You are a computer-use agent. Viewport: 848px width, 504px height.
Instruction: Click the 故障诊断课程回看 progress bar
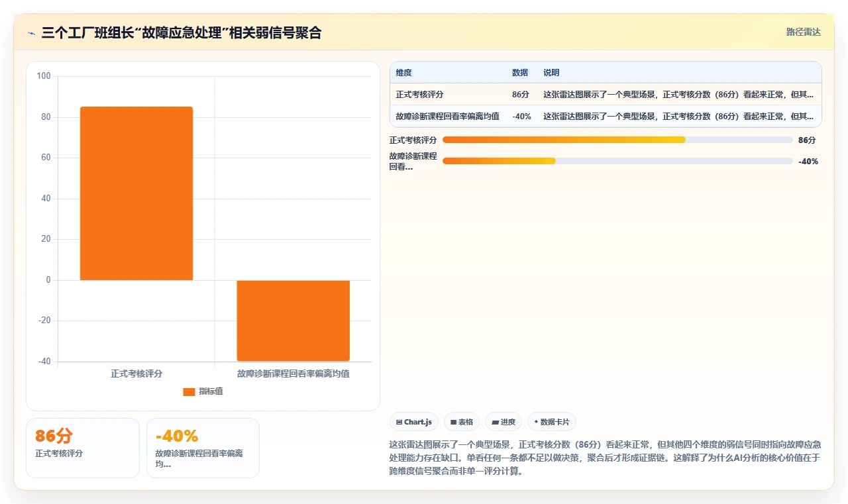pos(617,161)
